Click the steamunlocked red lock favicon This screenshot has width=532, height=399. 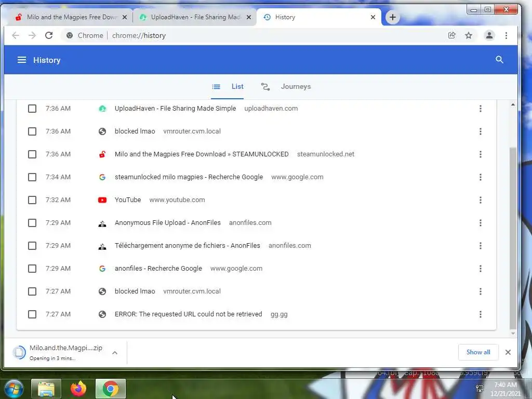[102, 154]
